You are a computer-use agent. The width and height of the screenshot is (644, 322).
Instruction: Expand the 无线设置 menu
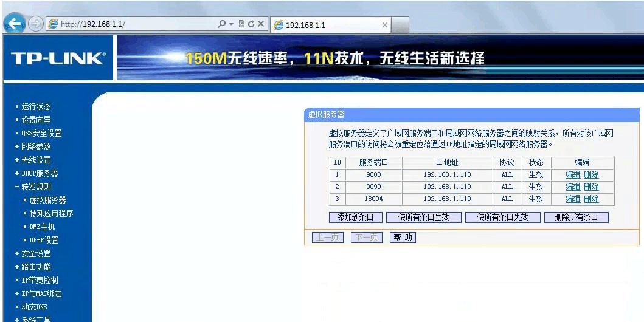36,160
